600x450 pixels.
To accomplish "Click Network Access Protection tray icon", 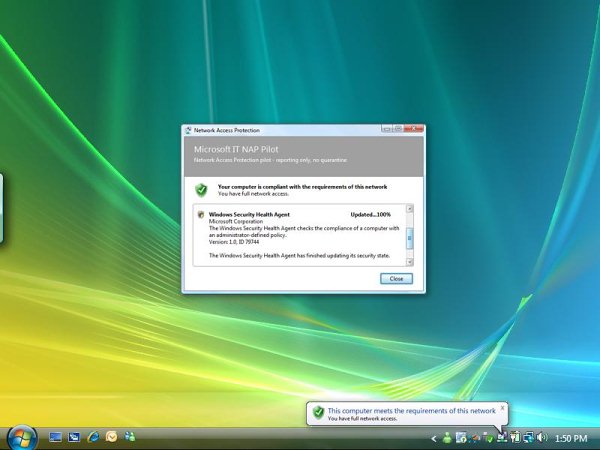I will coord(502,437).
